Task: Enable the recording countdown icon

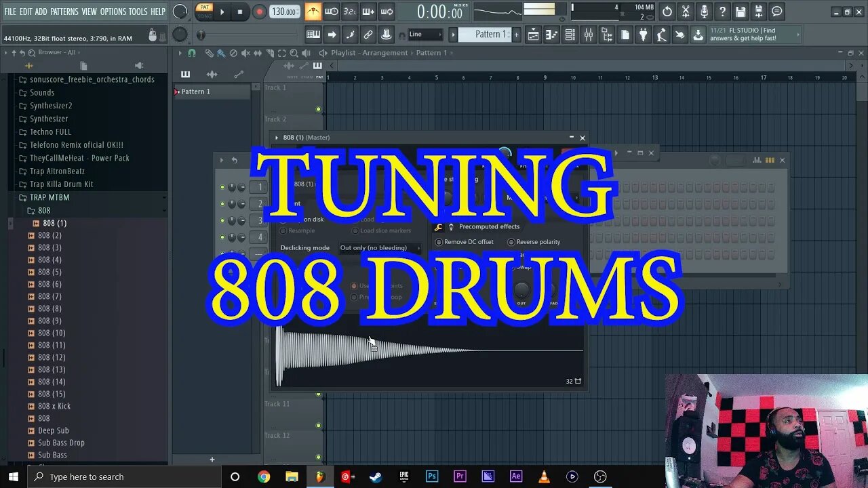Action: pyautogui.click(x=349, y=12)
